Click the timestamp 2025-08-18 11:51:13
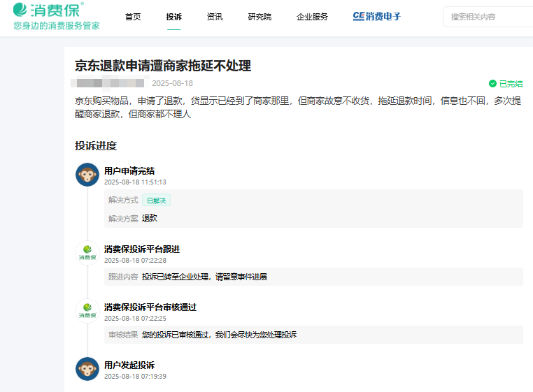This screenshot has width=533, height=392. (135, 182)
